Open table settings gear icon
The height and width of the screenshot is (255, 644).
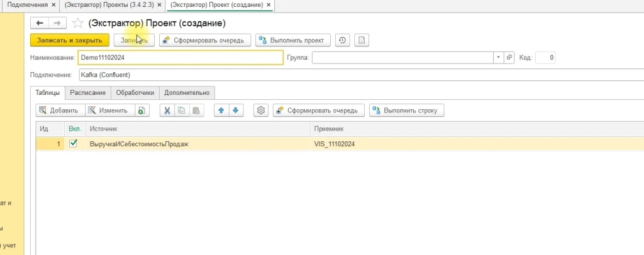pyautogui.click(x=261, y=111)
